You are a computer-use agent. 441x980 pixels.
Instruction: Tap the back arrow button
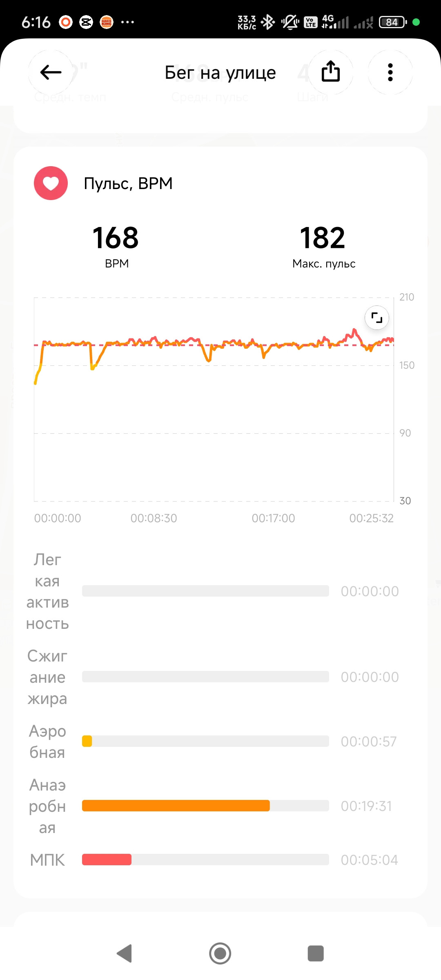[x=51, y=73]
